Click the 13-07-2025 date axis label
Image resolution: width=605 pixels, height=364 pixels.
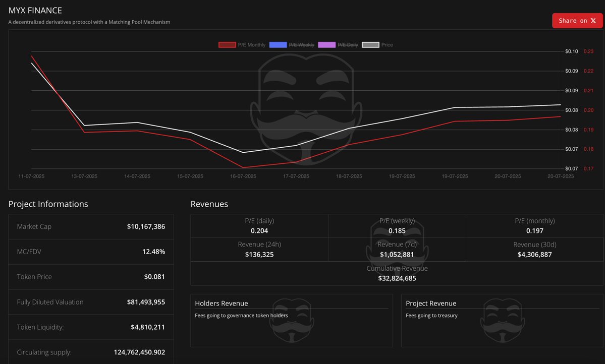point(84,176)
